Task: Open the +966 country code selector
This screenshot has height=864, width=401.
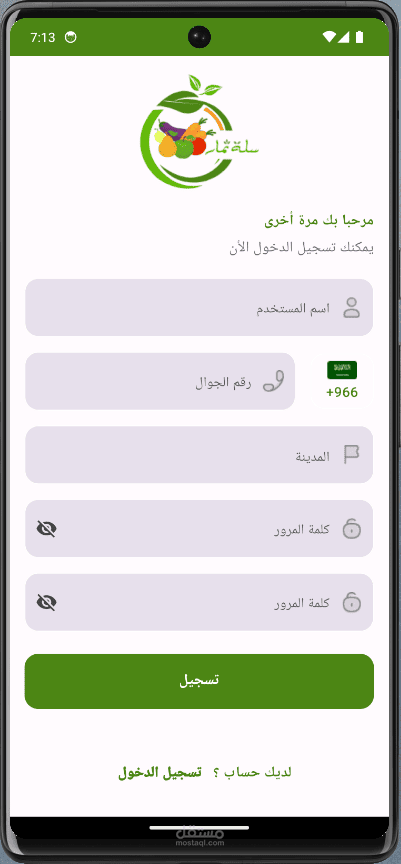Action: point(342,381)
